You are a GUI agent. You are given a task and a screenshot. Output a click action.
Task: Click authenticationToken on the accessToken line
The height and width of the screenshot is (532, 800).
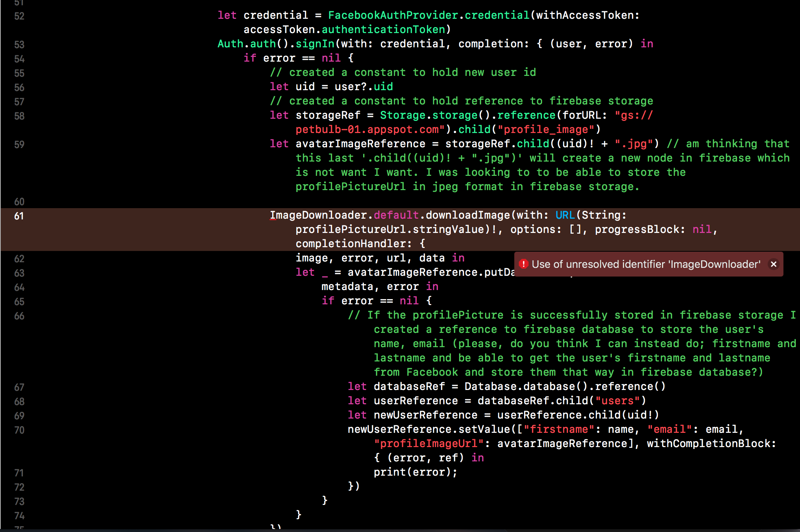383,29
